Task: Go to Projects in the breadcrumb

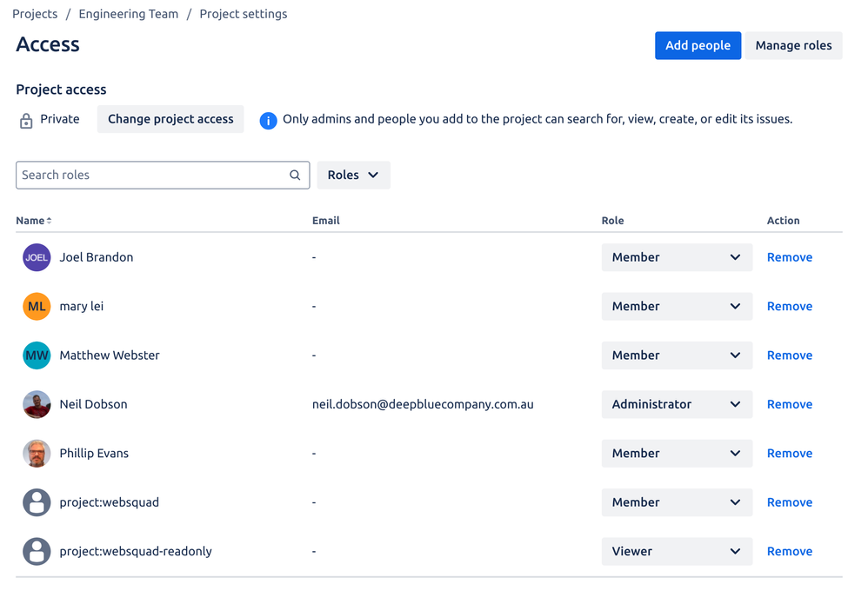Action: coord(35,14)
